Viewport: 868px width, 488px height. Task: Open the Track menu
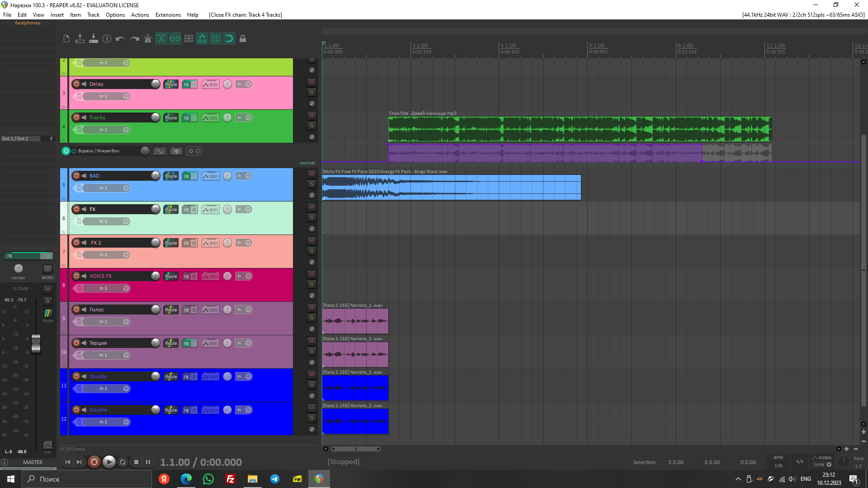point(93,15)
